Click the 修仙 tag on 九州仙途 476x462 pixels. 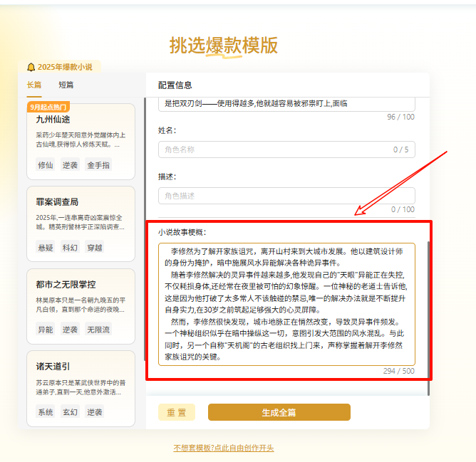45,165
